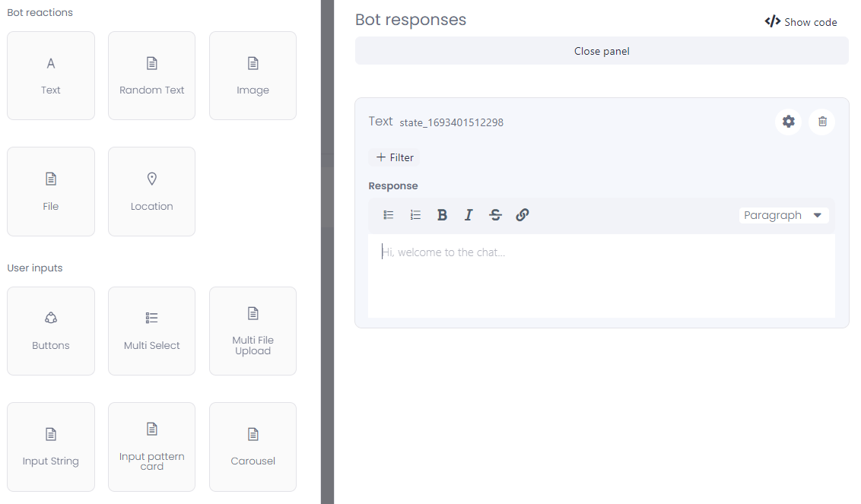This screenshot has height=504, width=861.
Task: Click Show code link
Action: pyautogui.click(x=801, y=22)
